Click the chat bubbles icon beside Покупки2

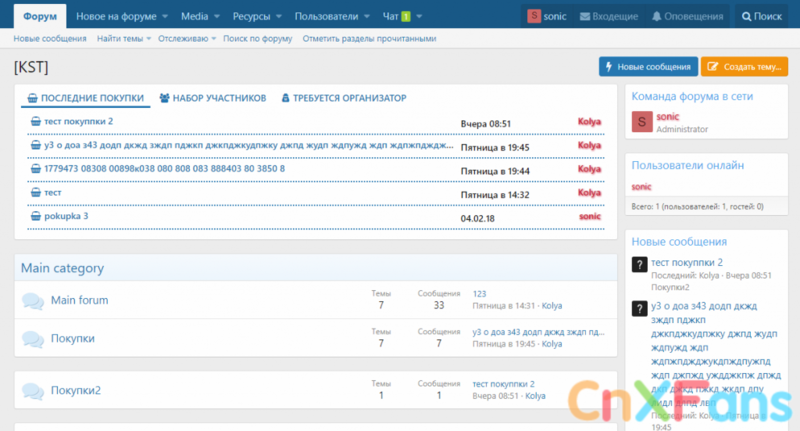[33, 390]
